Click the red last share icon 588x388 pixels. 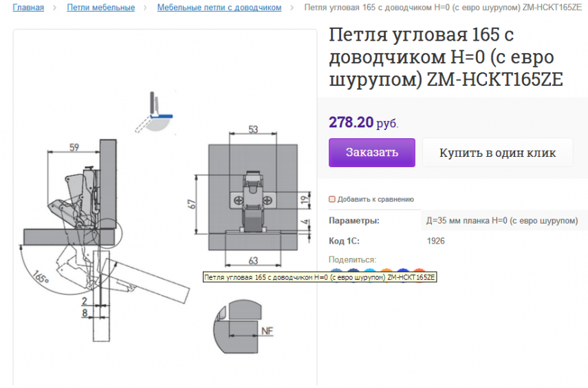tap(420, 270)
